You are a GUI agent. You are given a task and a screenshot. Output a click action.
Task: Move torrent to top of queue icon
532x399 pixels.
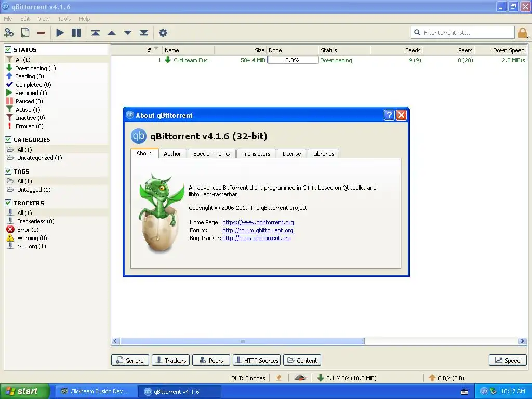96,33
